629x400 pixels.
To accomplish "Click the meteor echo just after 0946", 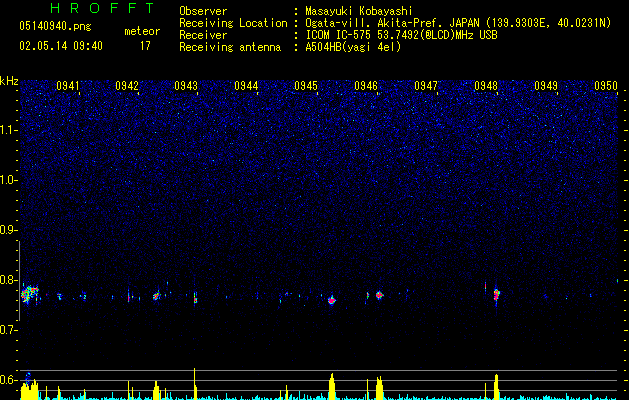I will pyautogui.click(x=379, y=295).
